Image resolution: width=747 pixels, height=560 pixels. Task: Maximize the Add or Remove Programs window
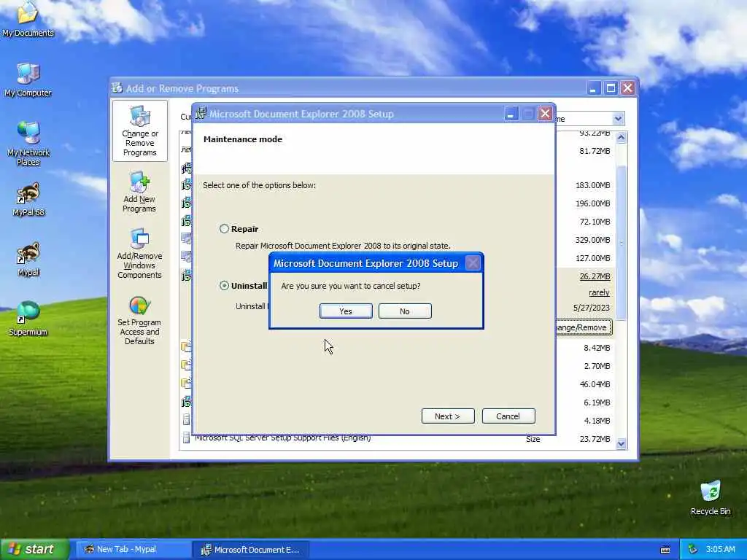click(x=611, y=88)
